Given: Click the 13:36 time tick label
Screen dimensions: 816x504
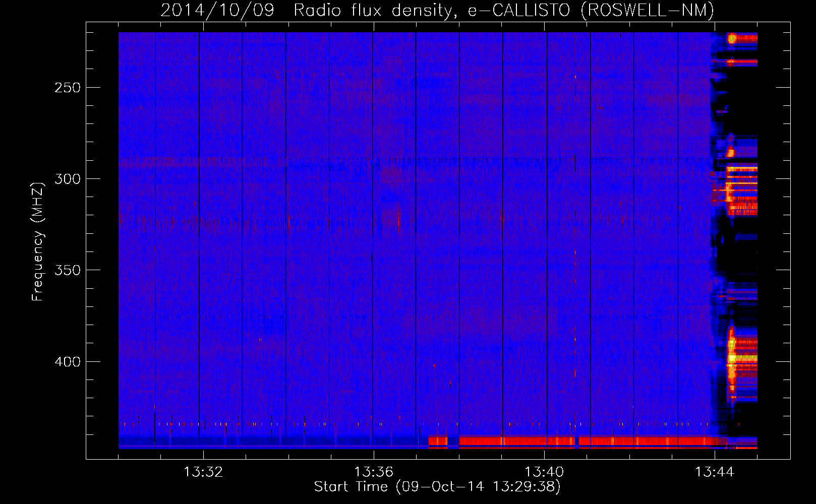Looking at the screenshot, I should (374, 472).
